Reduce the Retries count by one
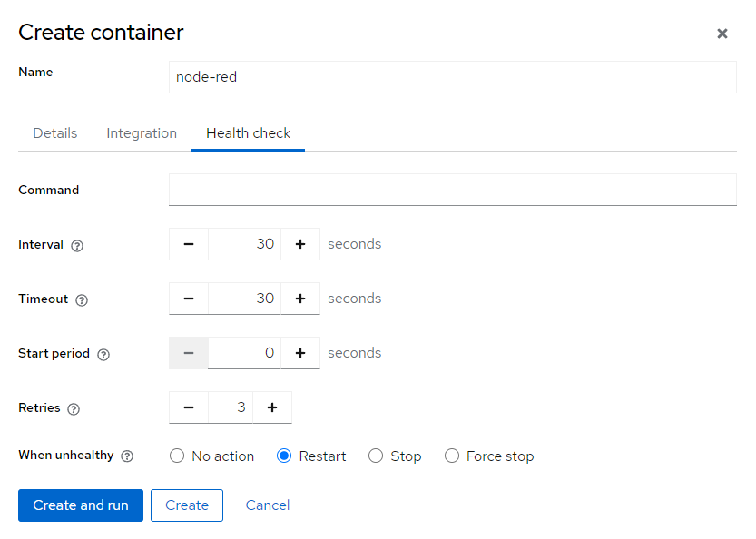The height and width of the screenshot is (539, 756). click(189, 407)
